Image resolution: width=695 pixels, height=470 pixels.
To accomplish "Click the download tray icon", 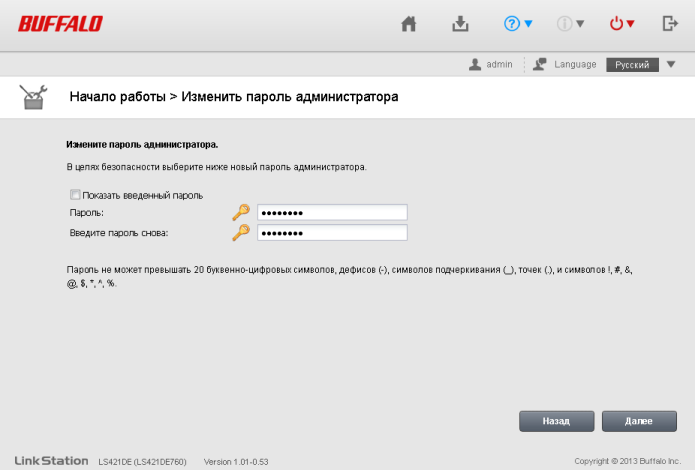I will tap(461, 24).
